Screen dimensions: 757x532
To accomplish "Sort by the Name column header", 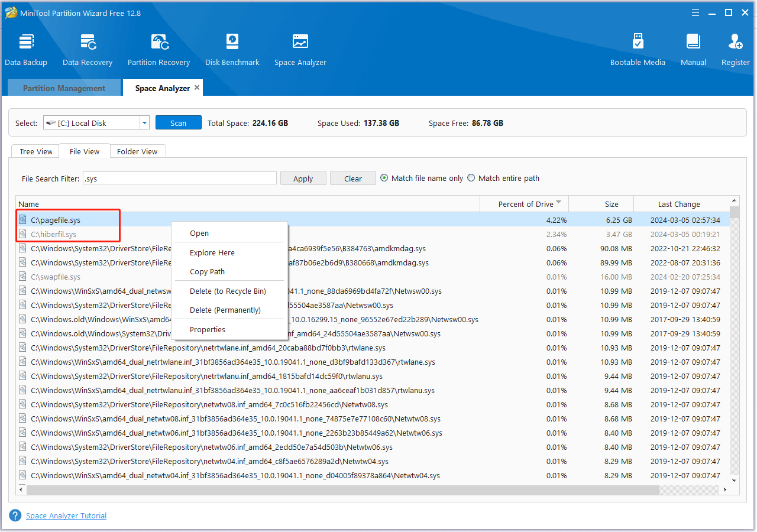I will click(x=248, y=204).
